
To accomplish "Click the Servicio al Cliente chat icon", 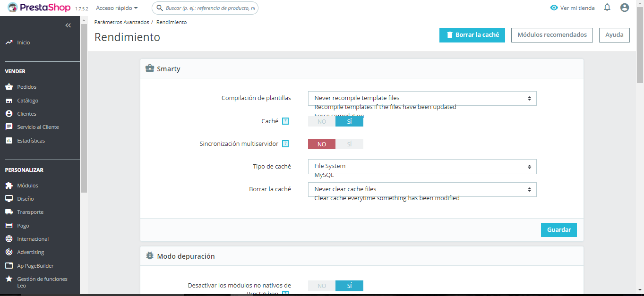I will pyautogui.click(x=9, y=127).
